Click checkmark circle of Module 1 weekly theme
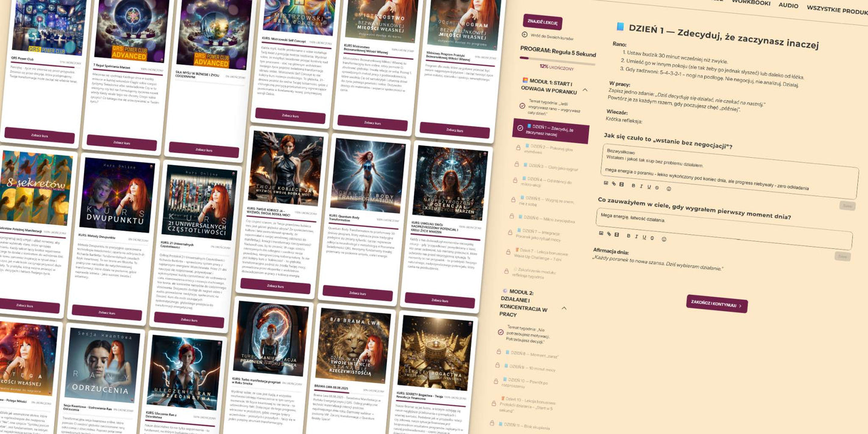868x434 pixels. click(522, 106)
